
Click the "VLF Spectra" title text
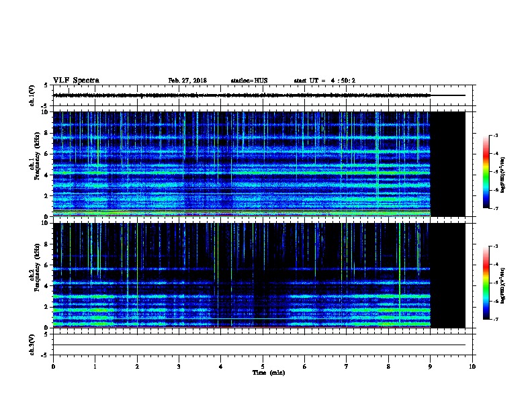pos(76,81)
